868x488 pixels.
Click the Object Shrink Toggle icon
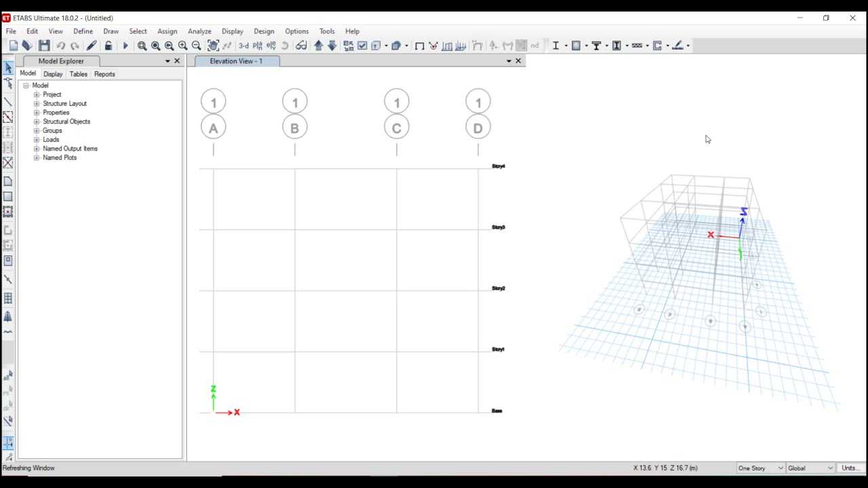tap(349, 45)
